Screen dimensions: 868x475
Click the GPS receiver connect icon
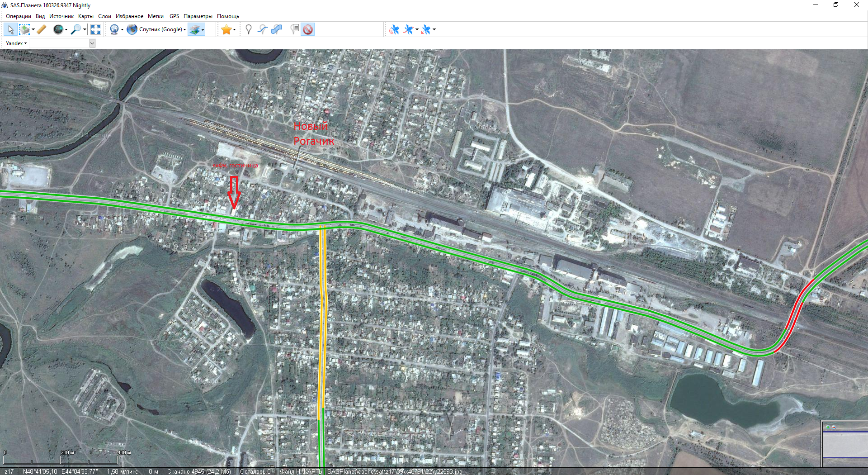394,29
